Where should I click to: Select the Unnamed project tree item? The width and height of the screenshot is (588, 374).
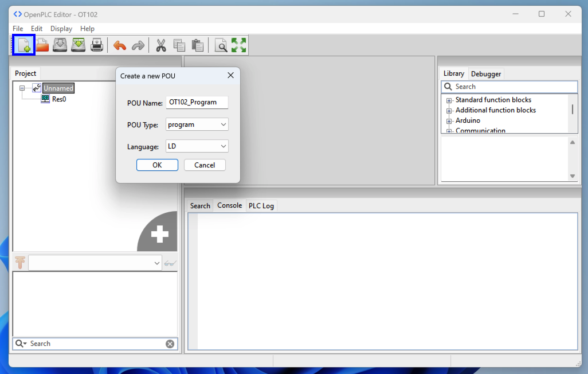tap(58, 88)
